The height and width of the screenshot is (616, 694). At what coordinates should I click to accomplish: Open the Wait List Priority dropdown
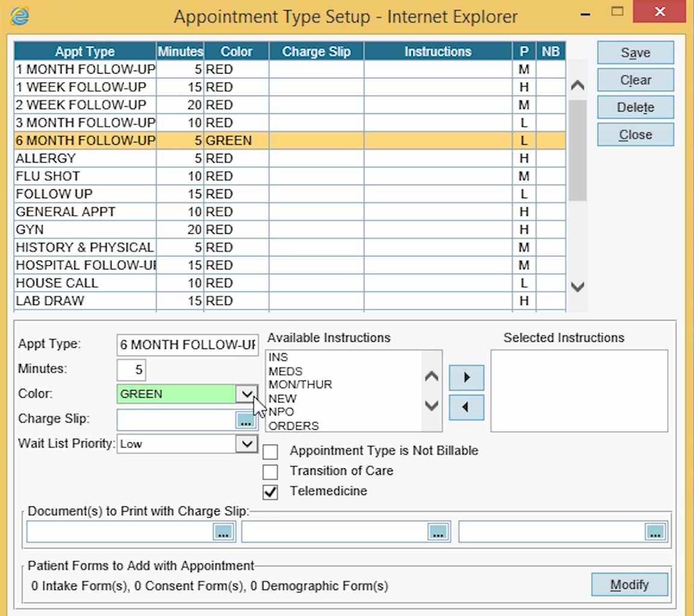(246, 444)
